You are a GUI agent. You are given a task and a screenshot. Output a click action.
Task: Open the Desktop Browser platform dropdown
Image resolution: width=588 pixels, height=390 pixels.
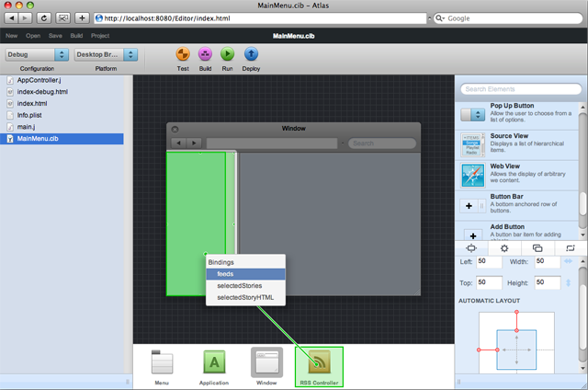[x=107, y=55]
